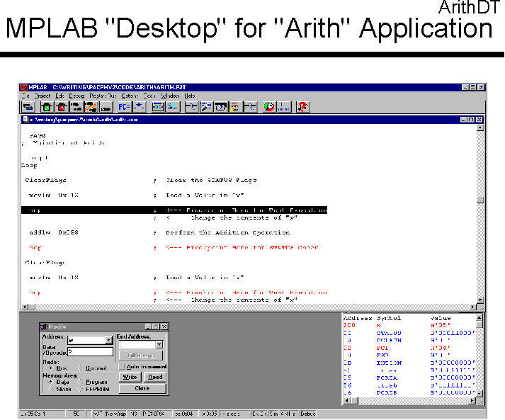This screenshot has height=420, width=505.
Task: Click the Read button
Action: 155,377
